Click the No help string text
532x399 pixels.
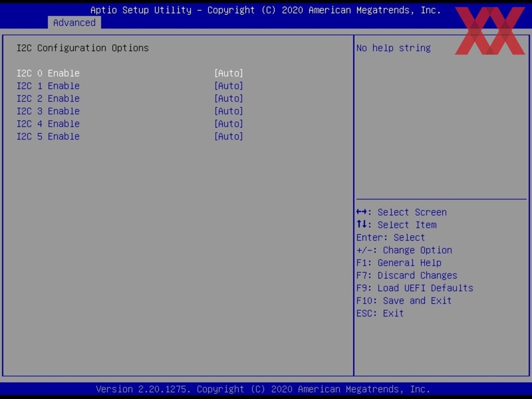pyautogui.click(x=394, y=48)
